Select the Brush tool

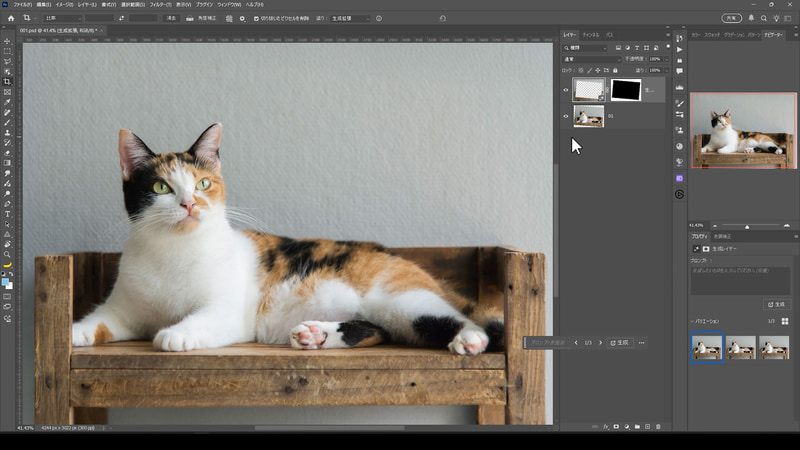click(x=7, y=123)
